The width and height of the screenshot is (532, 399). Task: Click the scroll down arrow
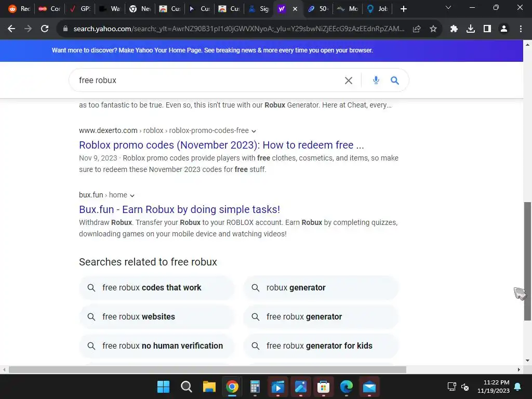(x=527, y=361)
